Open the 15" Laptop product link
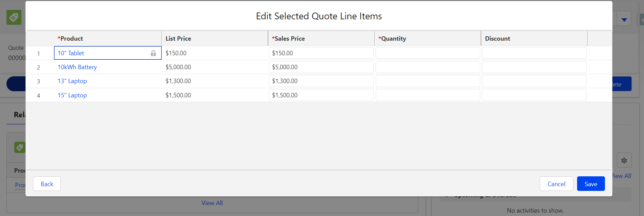644x216 pixels. (x=72, y=95)
